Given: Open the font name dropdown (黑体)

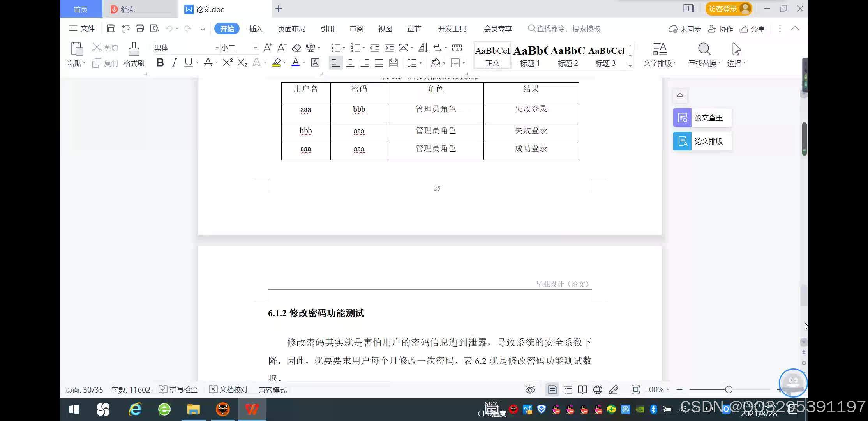Looking at the screenshot, I should coord(217,48).
